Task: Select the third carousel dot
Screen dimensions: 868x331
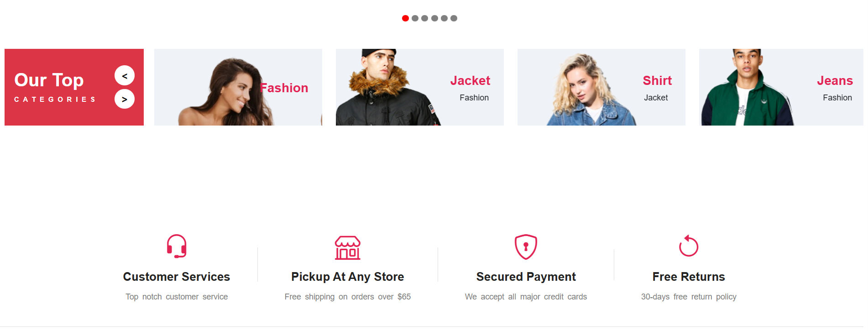Action: (424, 18)
